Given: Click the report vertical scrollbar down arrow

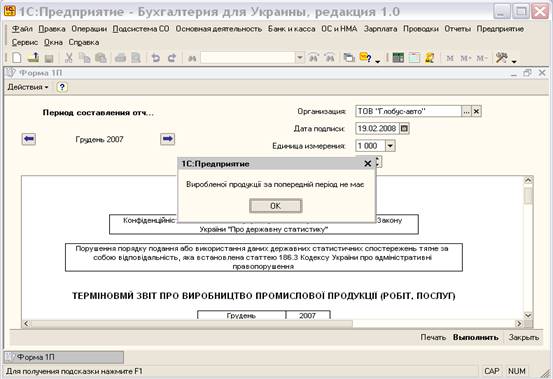Looking at the screenshot, I should (x=528, y=315).
